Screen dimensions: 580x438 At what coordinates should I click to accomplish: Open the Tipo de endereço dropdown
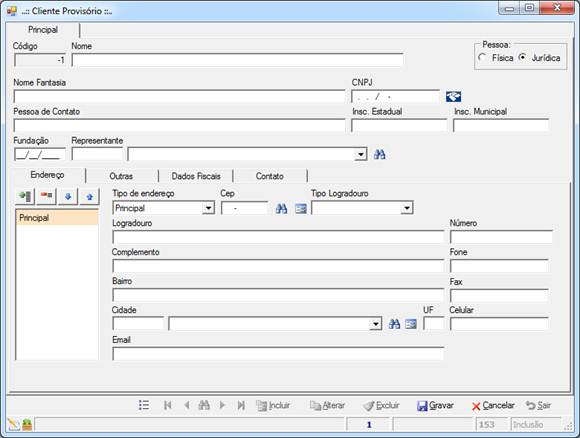[208, 208]
